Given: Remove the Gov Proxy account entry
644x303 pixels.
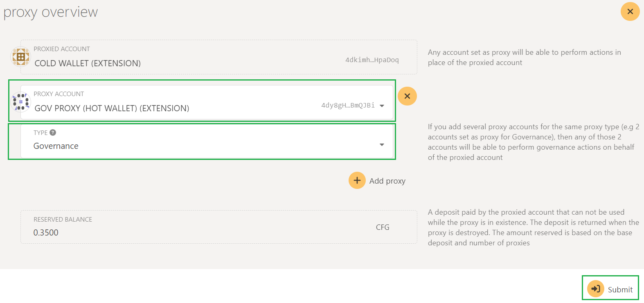Looking at the screenshot, I should pos(407,96).
